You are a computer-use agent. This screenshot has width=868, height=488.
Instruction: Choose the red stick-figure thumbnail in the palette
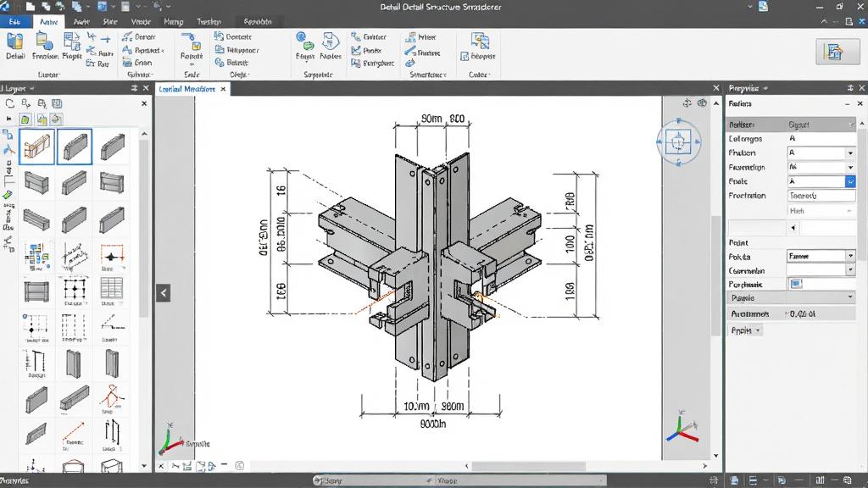(x=112, y=399)
